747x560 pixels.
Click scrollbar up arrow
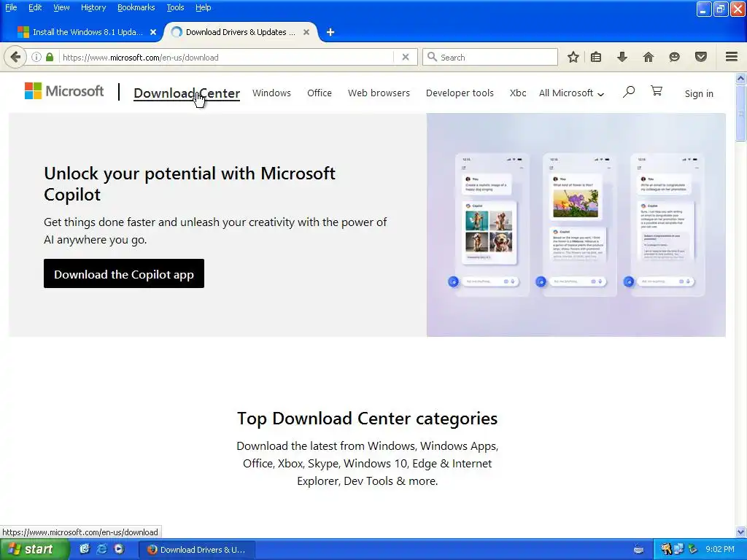click(741, 78)
